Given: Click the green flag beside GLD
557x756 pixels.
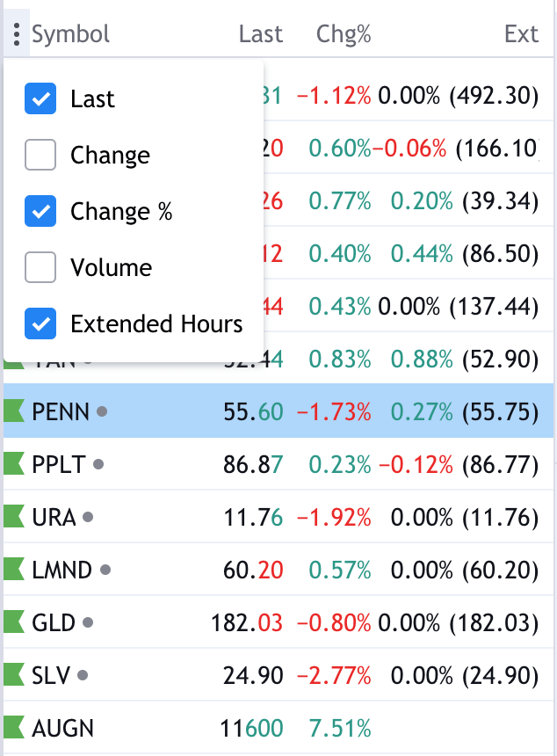Looking at the screenshot, I should [14, 622].
